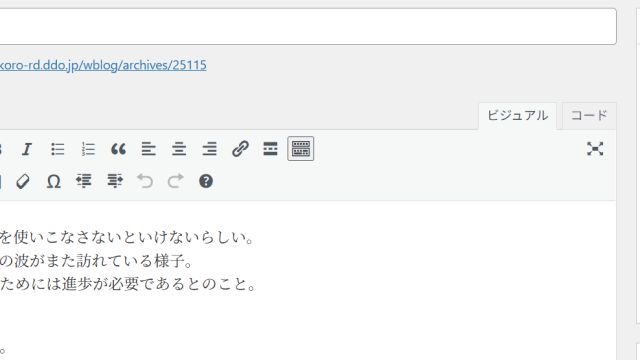Open keyboard shortcuts help
The height and width of the screenshot is (360, 640).
click(206, 181)
